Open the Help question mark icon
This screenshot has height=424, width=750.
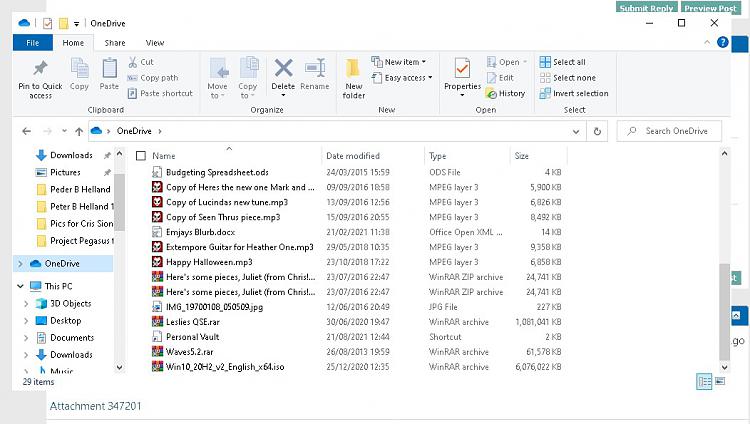[722, 42]
